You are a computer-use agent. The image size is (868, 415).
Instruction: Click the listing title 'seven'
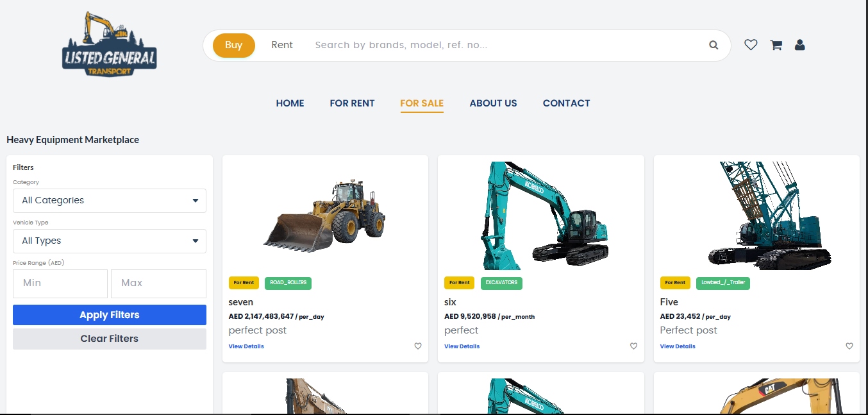[241, 302]
